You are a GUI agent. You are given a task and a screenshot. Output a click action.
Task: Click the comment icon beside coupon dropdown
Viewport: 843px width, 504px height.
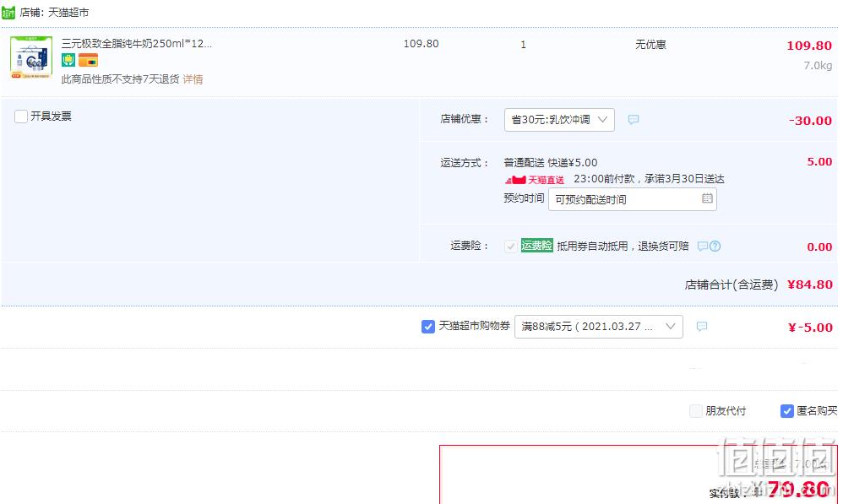pyautogui.click(x=702, y=326)
